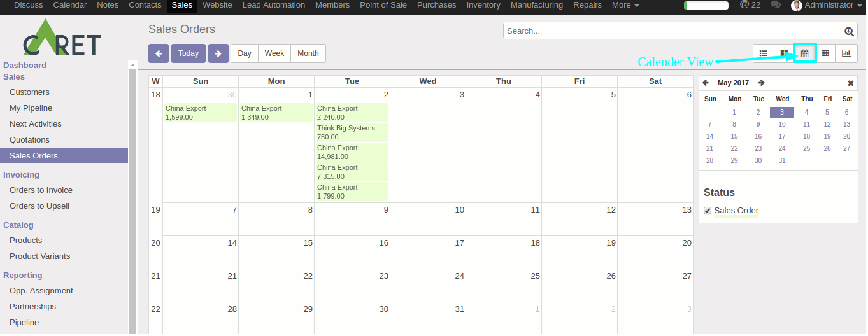Open the Members menu
Screen dimensions: 868x336
332,5
